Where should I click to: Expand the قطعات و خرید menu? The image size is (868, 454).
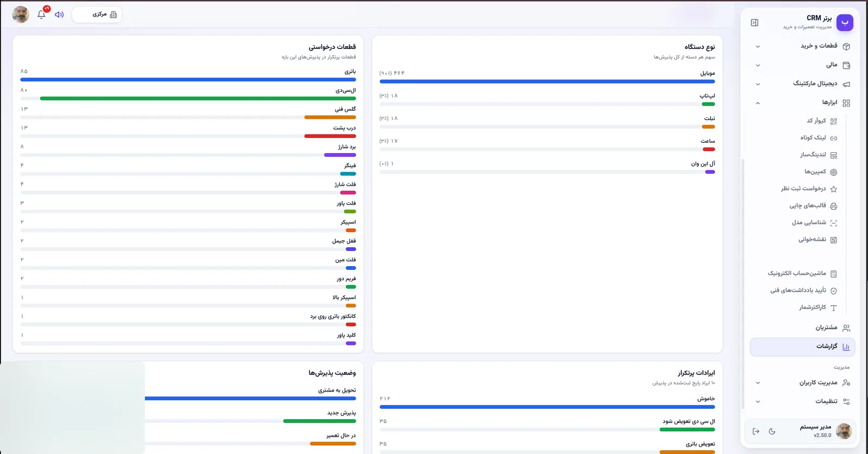803,46
